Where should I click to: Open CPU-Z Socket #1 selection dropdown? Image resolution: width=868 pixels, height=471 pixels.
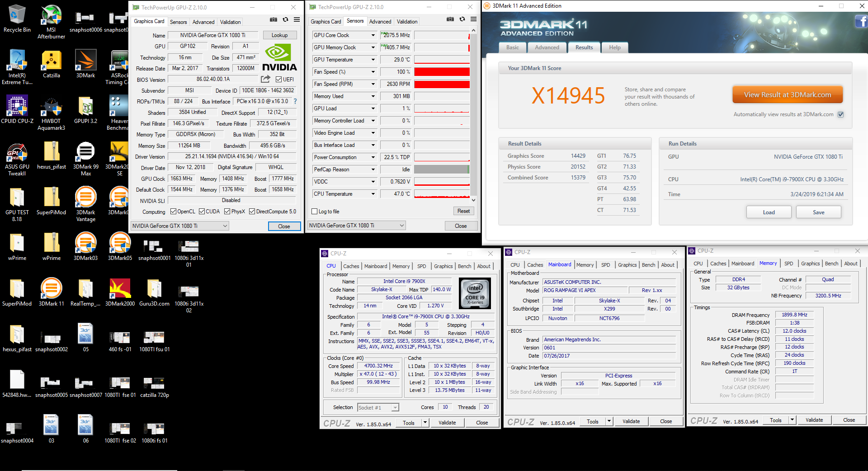(x=378, y=408)
